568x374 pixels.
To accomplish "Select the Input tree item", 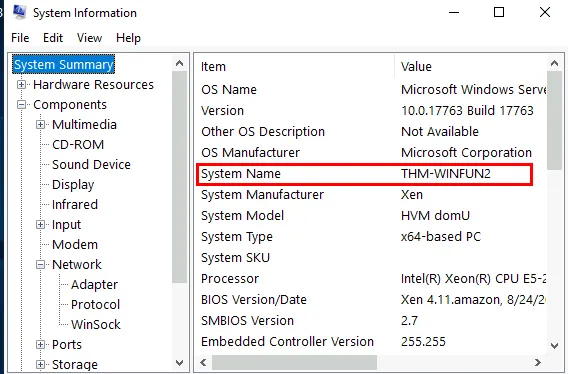I will pos(66,225).
